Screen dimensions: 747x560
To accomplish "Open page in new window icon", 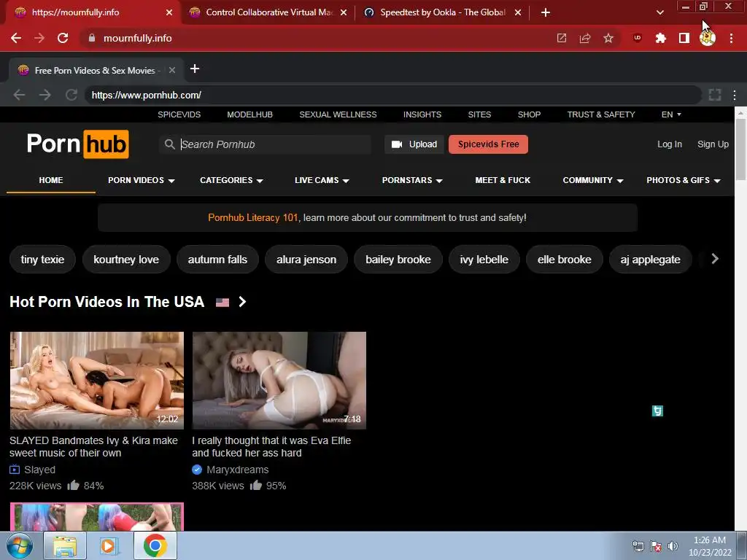I will 562,38.
